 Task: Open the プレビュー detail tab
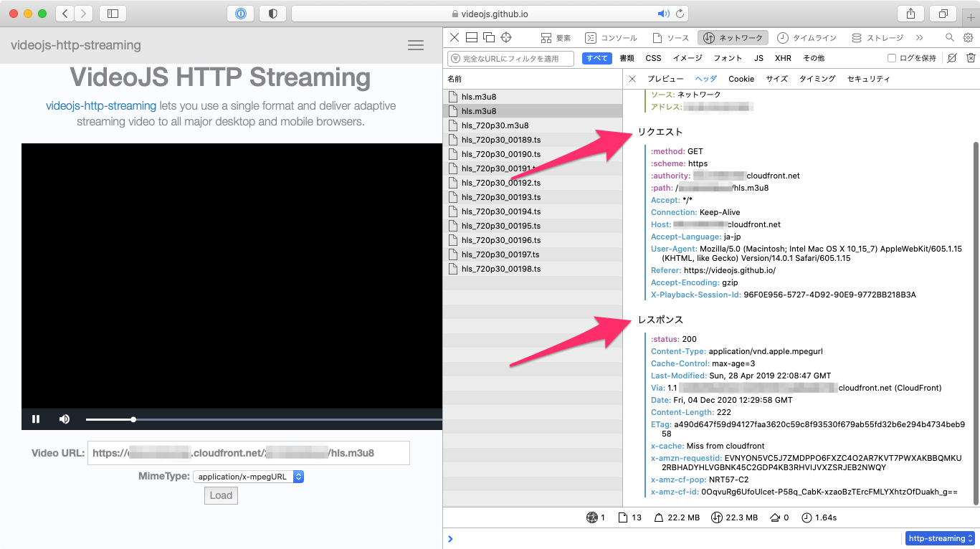[x=665, y=79]
